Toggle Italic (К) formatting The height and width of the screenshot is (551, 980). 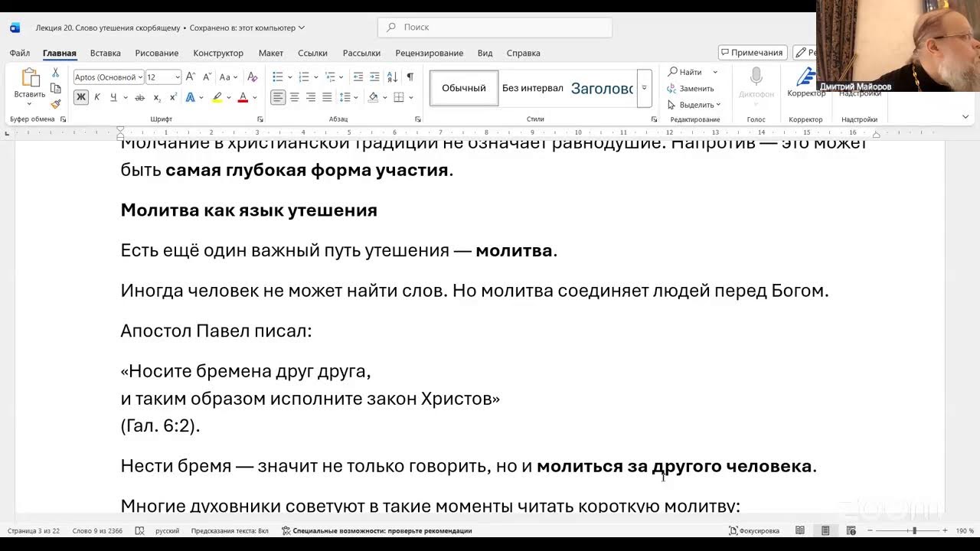coord(97,97)
